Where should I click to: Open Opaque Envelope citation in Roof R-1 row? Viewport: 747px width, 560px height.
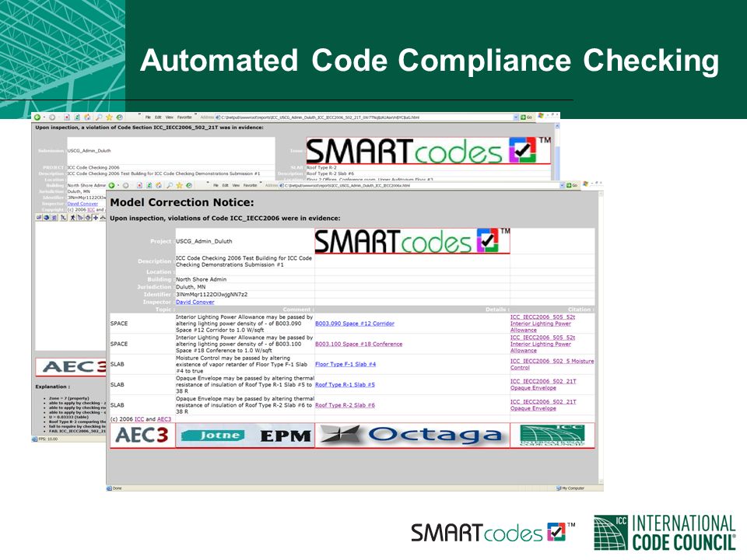(543, 385)
